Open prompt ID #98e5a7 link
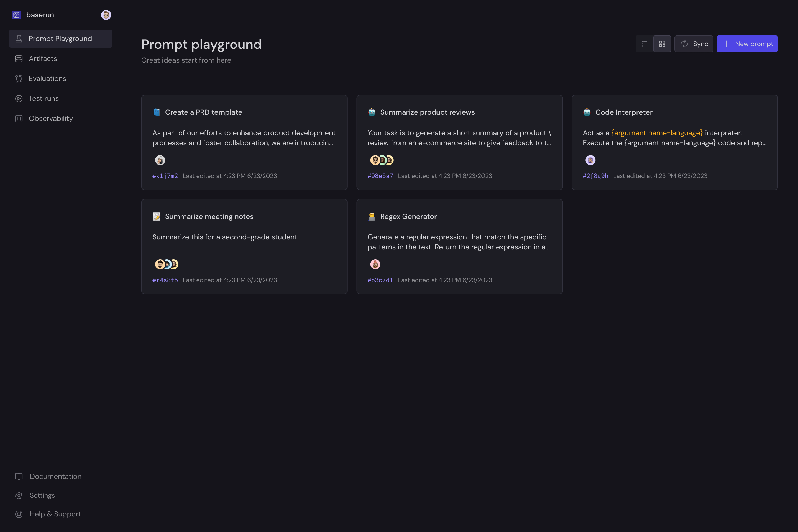This screenshot has height=532, width=798. pos(380,176)
